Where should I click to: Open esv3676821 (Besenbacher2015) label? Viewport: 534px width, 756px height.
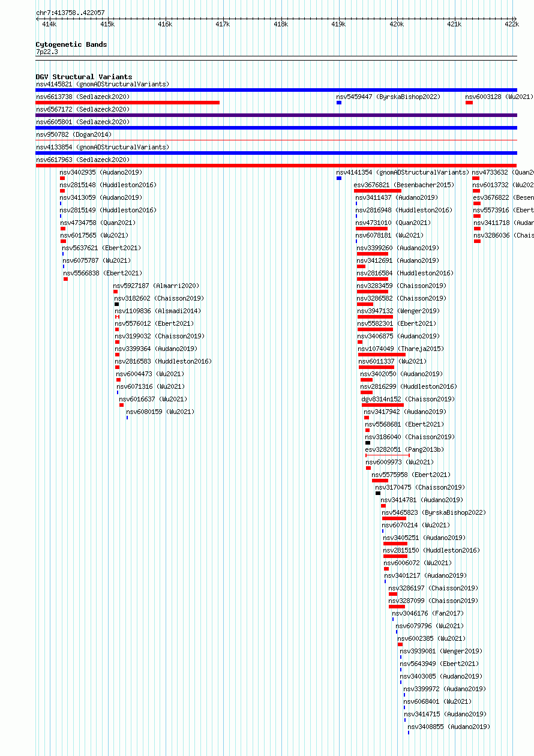pos(404,185)
